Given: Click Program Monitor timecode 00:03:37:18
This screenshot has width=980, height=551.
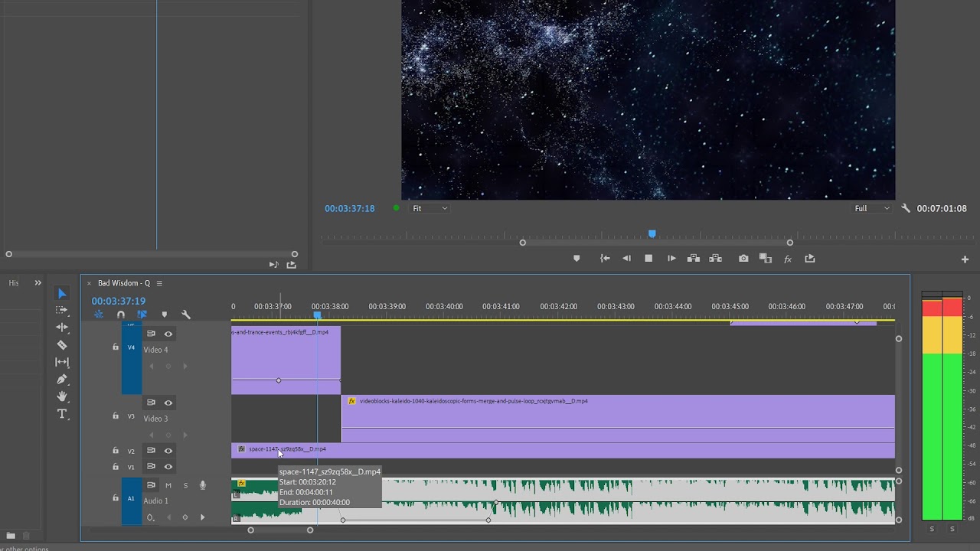Looking at the screenshot, I should 350,208.
